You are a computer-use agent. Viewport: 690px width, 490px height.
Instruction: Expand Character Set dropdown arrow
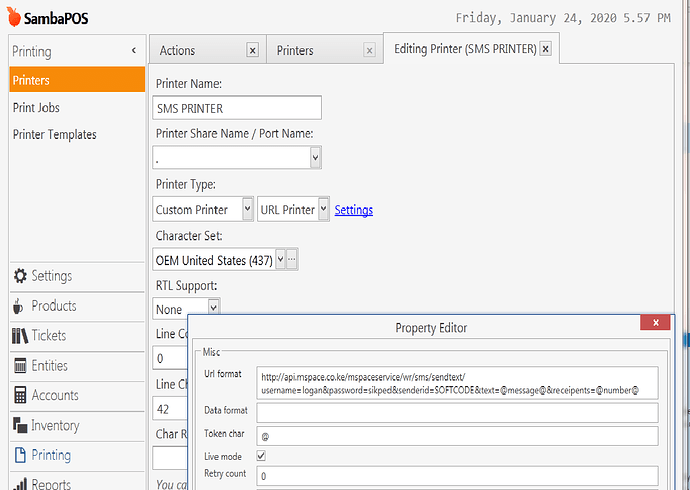tap(280, 259)
